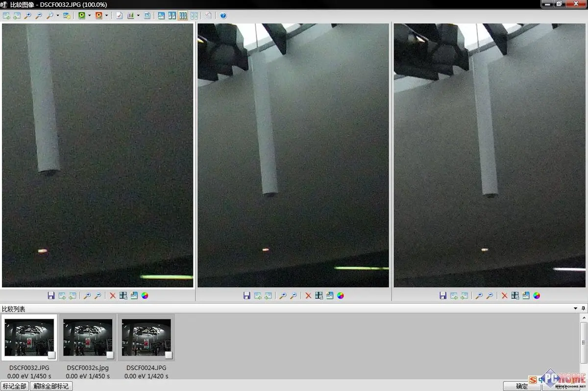Open dropdown arrow next to magnifier zoom tool
588x391 pixels.
pyautogui.click(x=58, y=16)
